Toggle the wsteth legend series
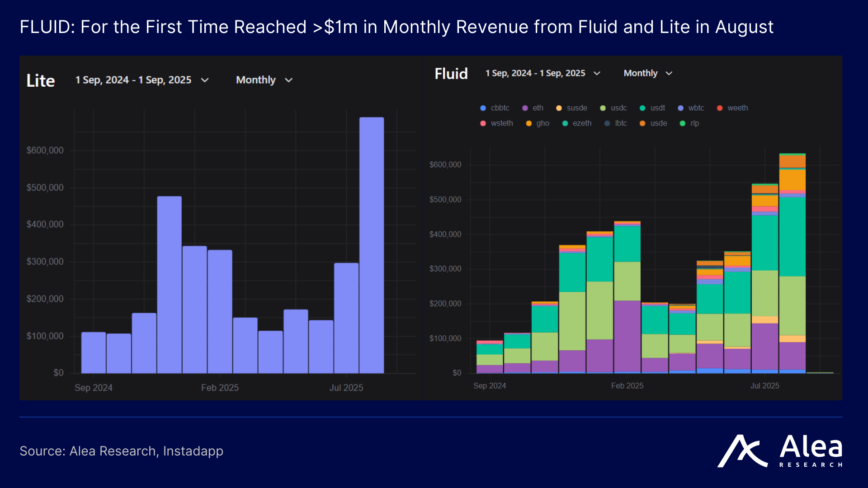The image size is (868, 488). (496, 123)
